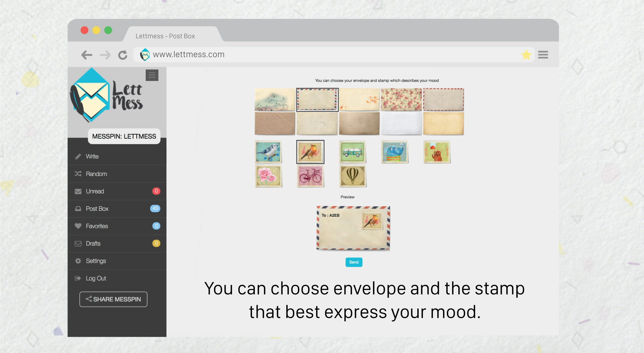Open Settings via gear icon
Screen dimensions: 644x353
[x=78, y=261]
